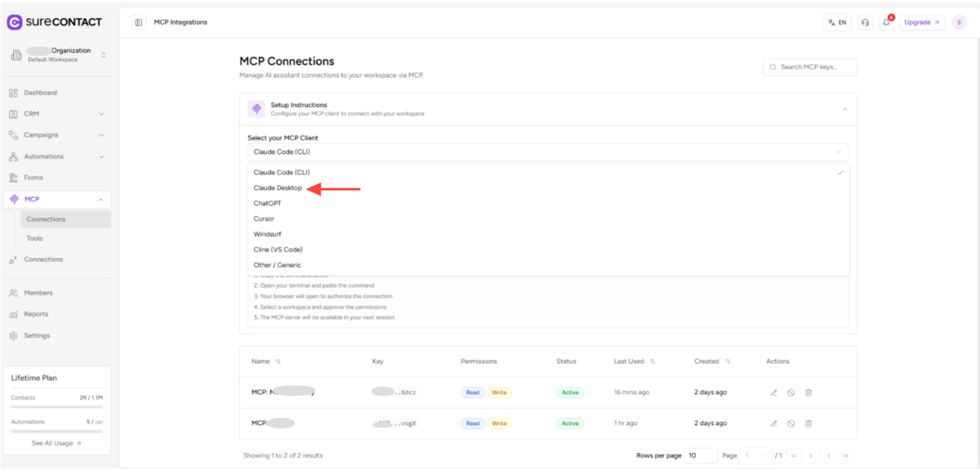Screen dimensions: 980x471
Task: Click the Setup Instructions purple icon
Action: point(256,109)
